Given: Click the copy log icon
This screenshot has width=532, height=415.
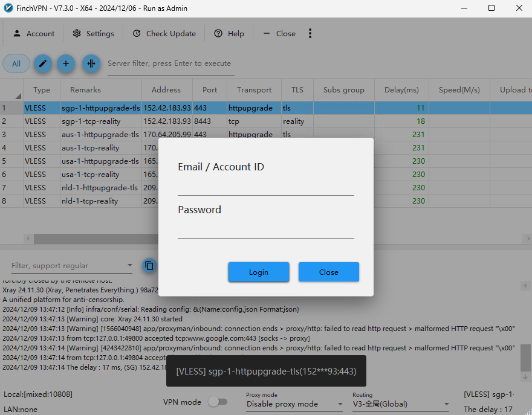Looking at the screenshot, I should click(149, 265).
